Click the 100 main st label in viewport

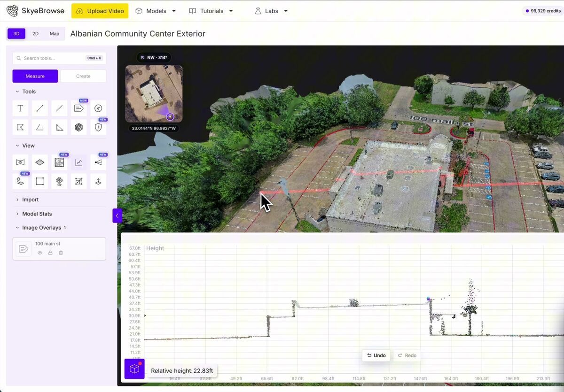click(440, 121)
